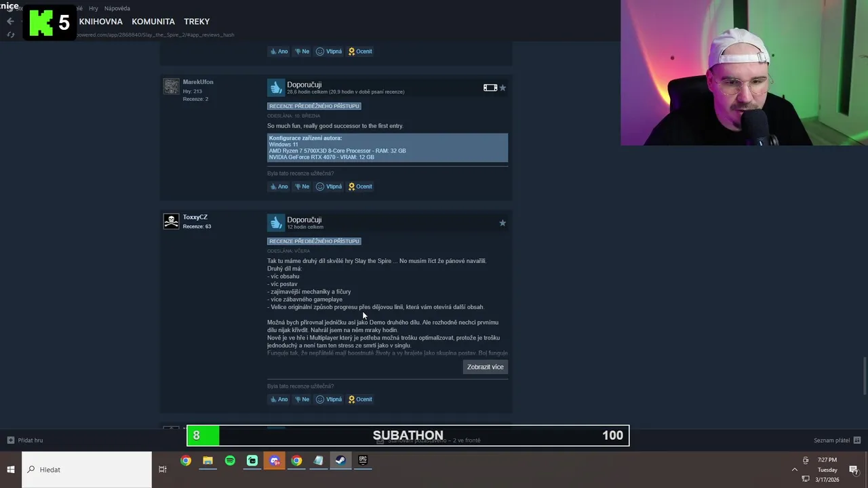The width and height of the screenshot is (868, 488).
Task: Click the page scrollbar thumb
Action: (x=865, y=375)
